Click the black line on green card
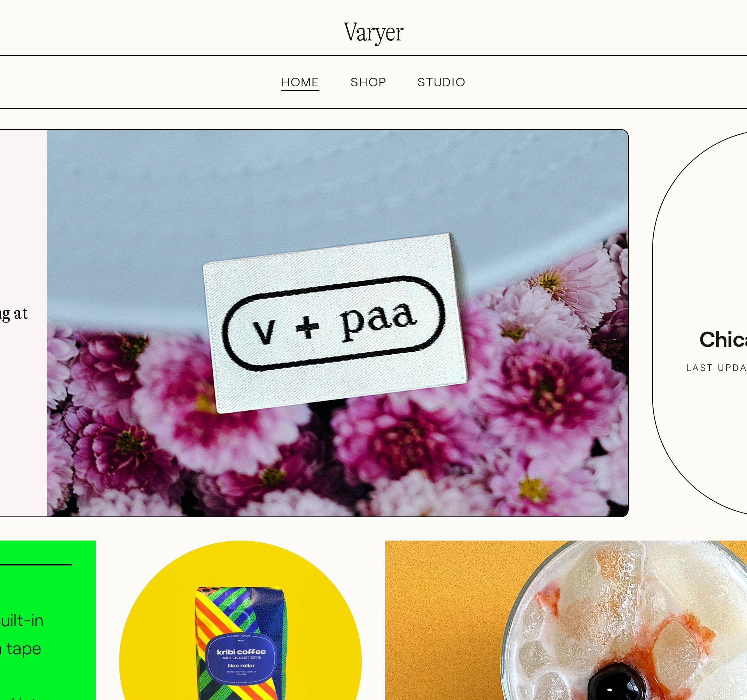 click(36, 564)
